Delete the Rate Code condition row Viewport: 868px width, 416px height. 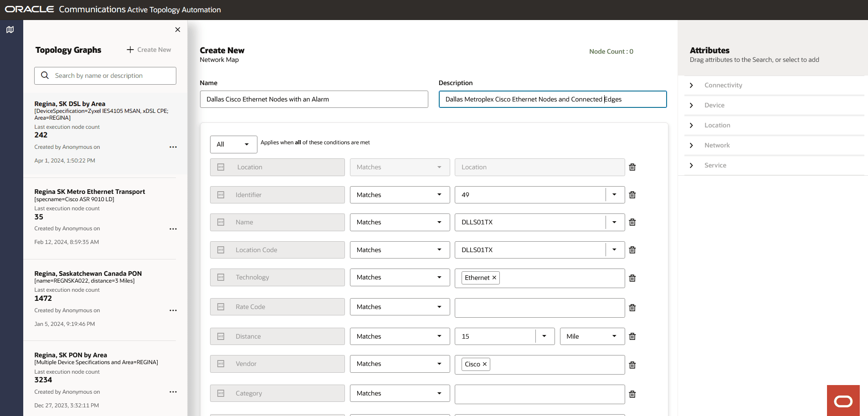click(x=632, y=307)
